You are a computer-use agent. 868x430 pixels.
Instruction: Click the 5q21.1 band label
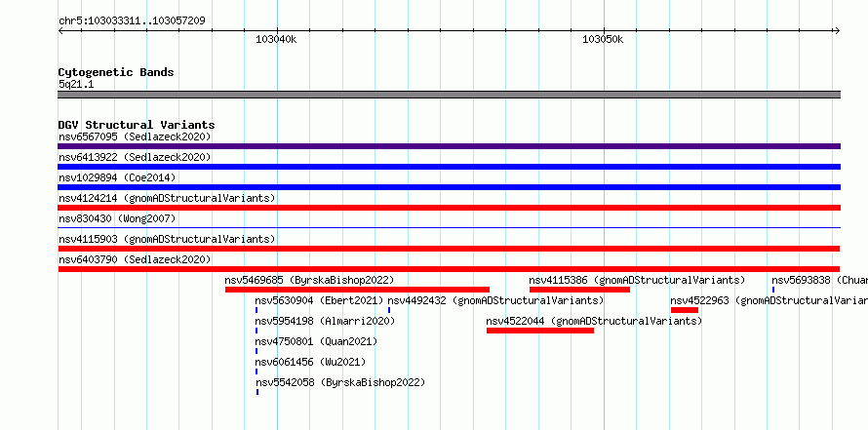pyautogui.click(x=76, y=85)
